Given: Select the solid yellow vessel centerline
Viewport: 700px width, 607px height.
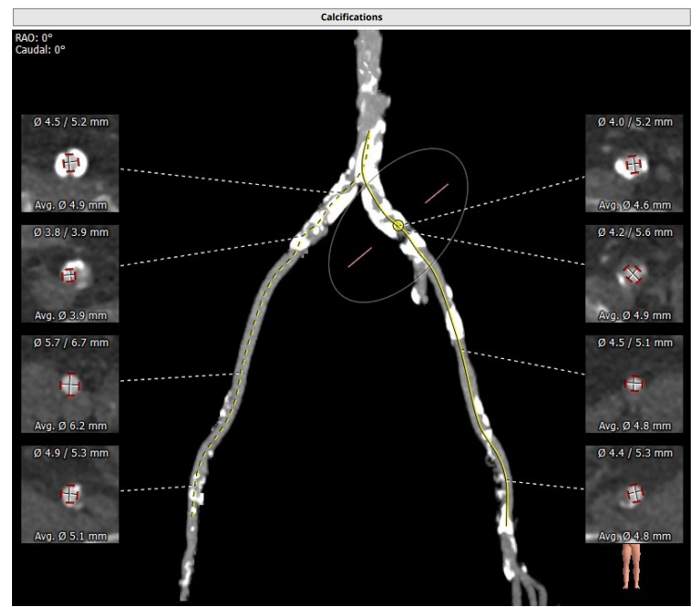Looking at the screenshot, I should point(458,326).
